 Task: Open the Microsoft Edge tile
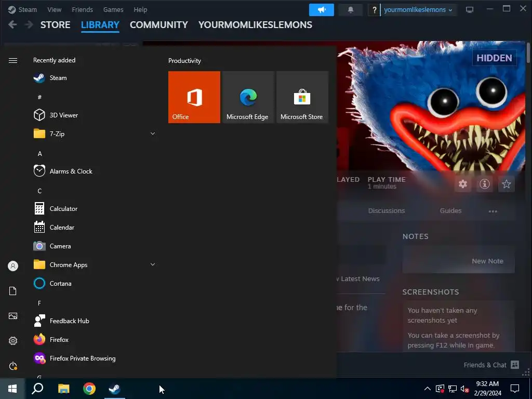248,97
